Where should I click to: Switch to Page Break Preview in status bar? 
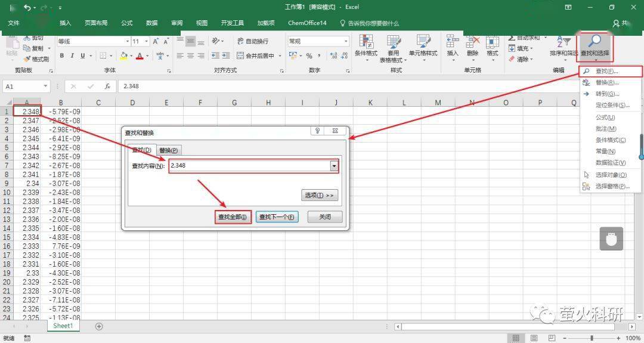pos(552,338)
